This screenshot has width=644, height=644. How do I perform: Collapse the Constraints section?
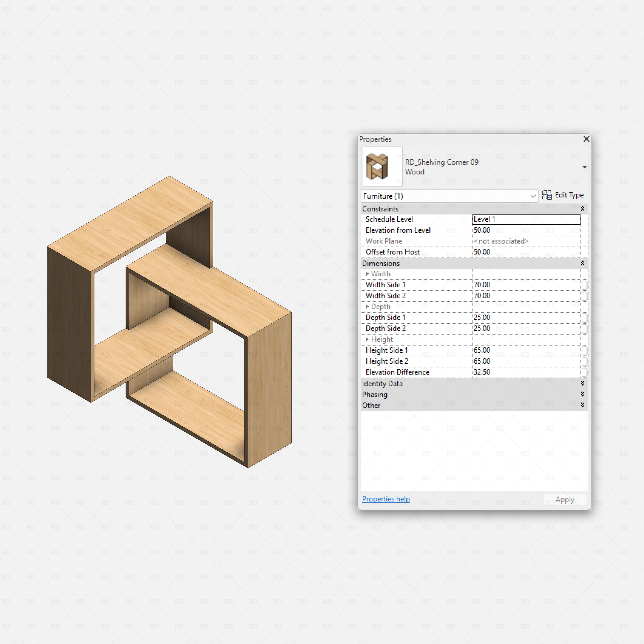(x=583, y=208)
